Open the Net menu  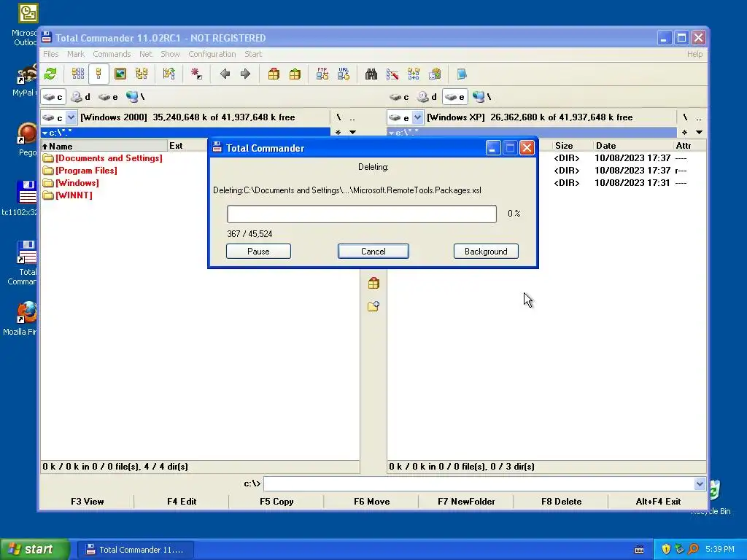click(x=145, y=54)
